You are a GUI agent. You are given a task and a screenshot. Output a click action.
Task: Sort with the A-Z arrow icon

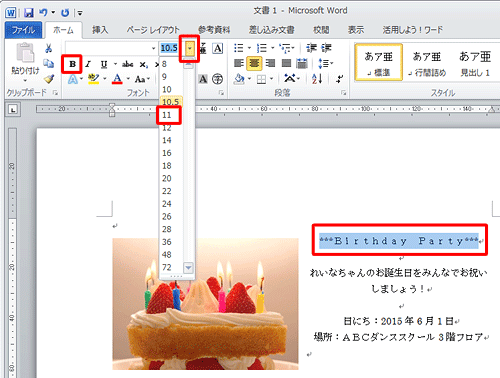(x=317, y=79)
